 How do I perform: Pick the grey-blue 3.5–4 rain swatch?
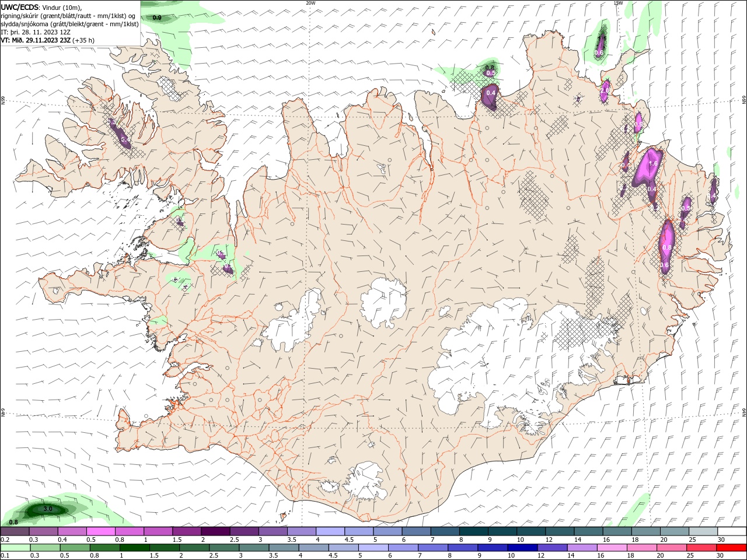pyautogui.click(x=284, y=548)
